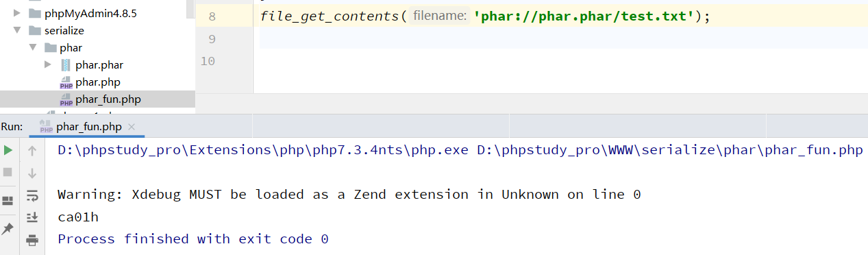The height and width of the screenshot is (255, 868).
Task: Click the down arrow in Run panel
Action: click(x=32, y=173)
